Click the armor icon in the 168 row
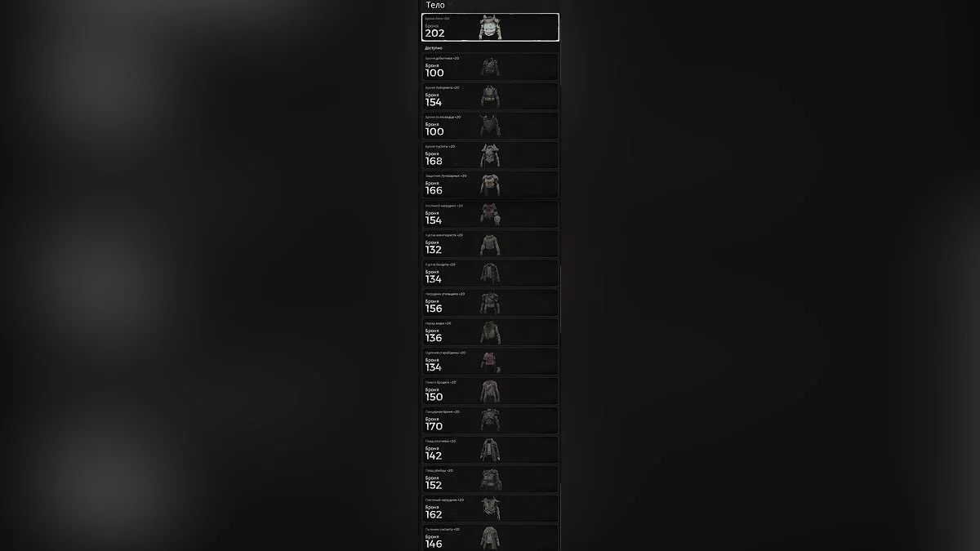Viewport: 980px width, 551px height. coord(490,155)
